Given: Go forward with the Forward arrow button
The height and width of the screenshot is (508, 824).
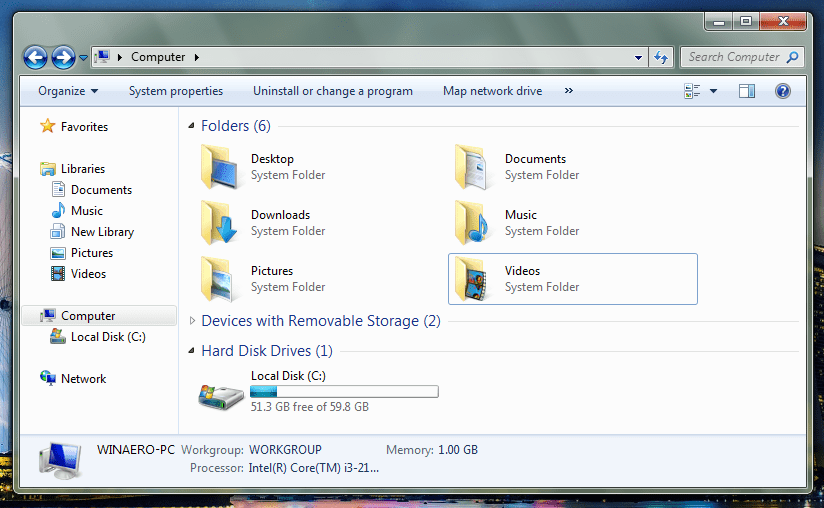Looking at the screenshot, I should click(x=63, y=57).
